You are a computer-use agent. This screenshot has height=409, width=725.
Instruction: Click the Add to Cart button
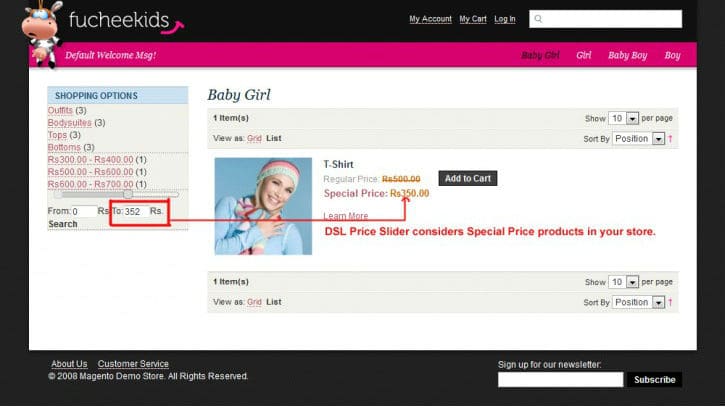pos(467,178)
